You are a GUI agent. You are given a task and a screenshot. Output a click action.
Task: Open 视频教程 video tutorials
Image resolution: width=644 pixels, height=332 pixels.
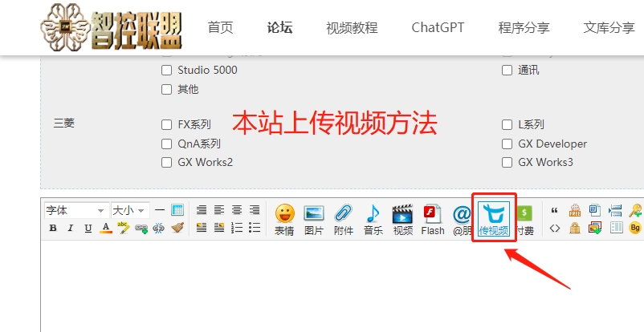352,28
